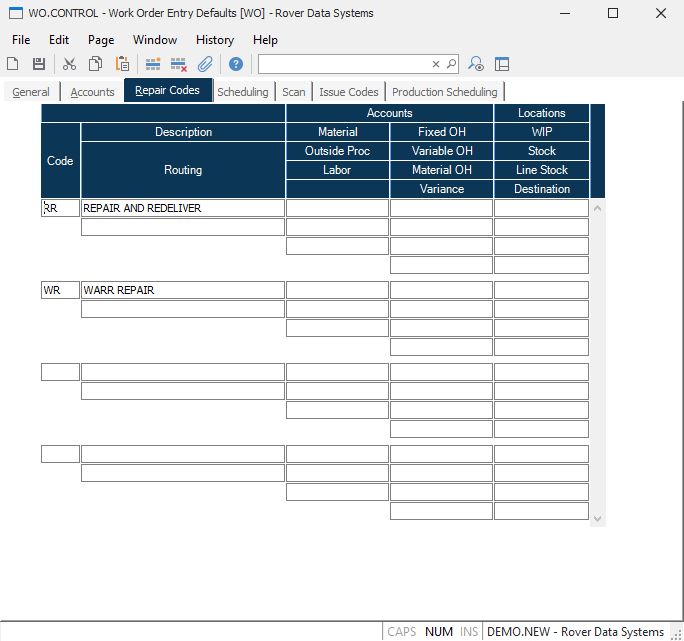Open attachments with the paperclip icon
684x641 pixels.
coord(205,64)
